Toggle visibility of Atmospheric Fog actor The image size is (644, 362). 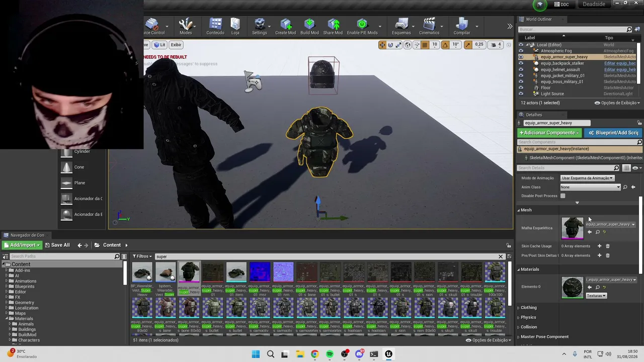click(521, 51)
